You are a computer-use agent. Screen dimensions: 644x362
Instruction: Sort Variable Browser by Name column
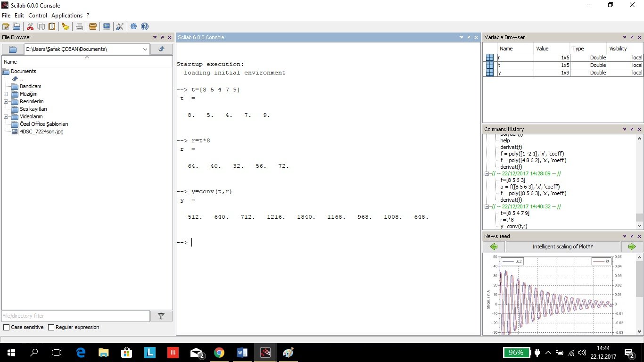point(515,49)
